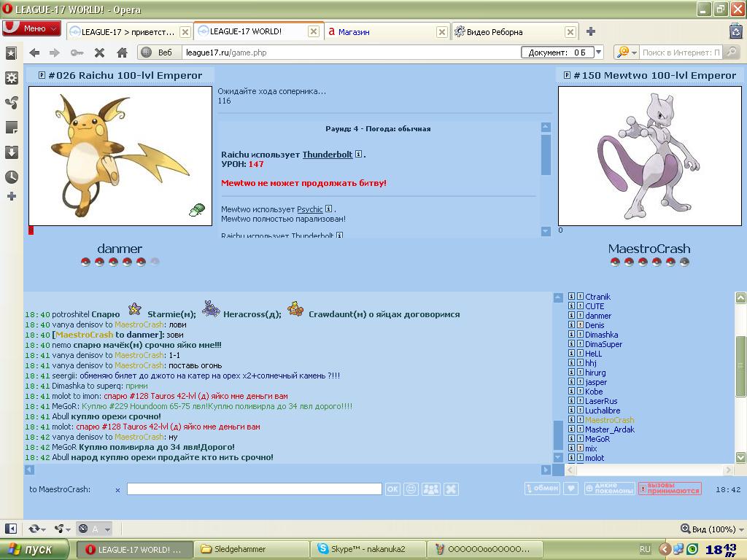Toggle the wild pokemon button

coord(609,489)
